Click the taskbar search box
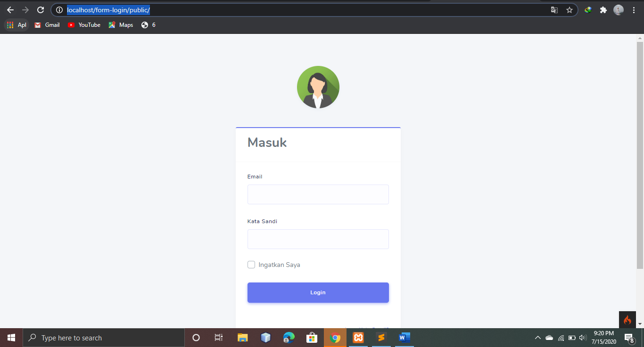Screen dimensions: 644x347 click(104, 338)
